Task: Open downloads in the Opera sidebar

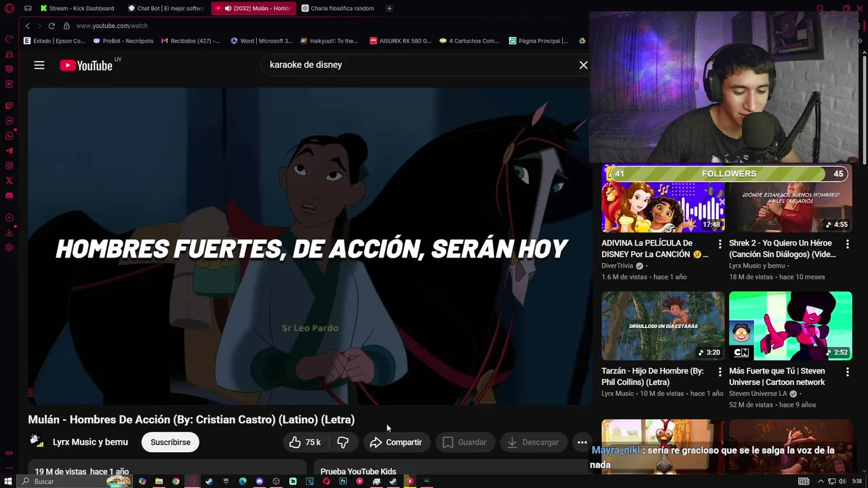Action: (x=9, y=232)
